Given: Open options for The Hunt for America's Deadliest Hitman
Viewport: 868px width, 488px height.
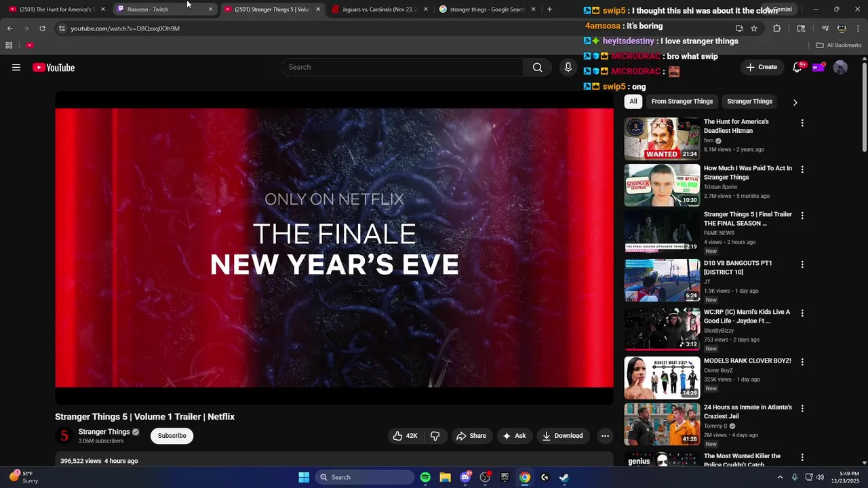Looking at the screenshot, I should [802, 123].
